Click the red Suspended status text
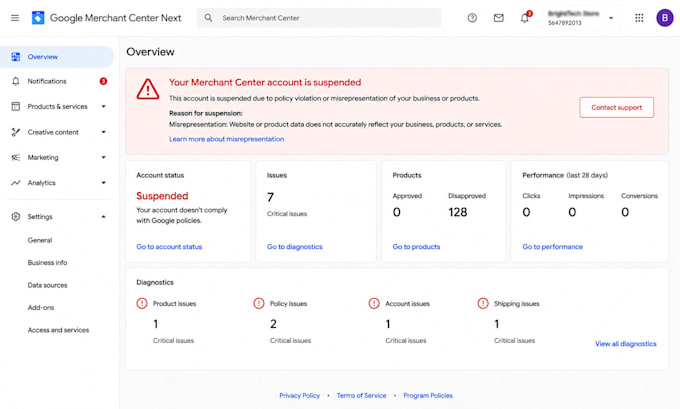The image size is (680, 409). [162, 196]
